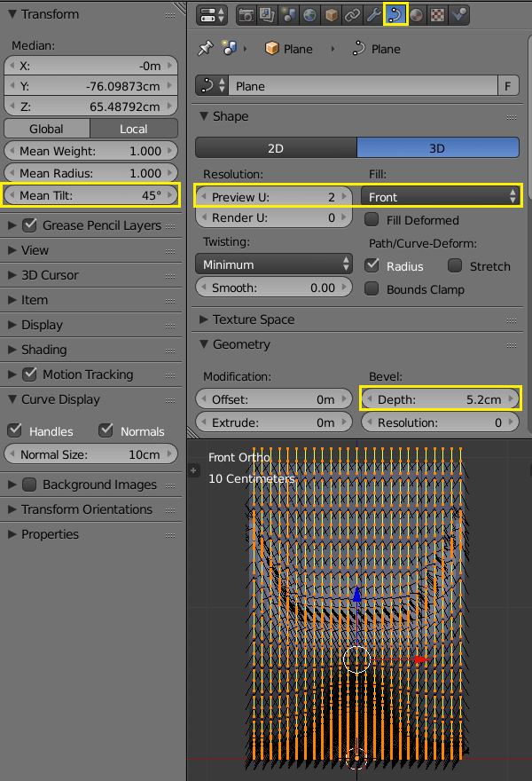
Task: Open the Constraints chain-link tab
Action: 353,14
